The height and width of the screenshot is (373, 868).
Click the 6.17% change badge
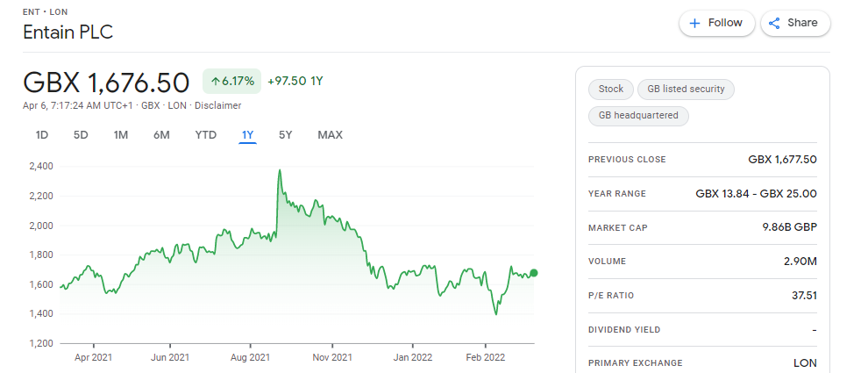[x=232, y=82]
